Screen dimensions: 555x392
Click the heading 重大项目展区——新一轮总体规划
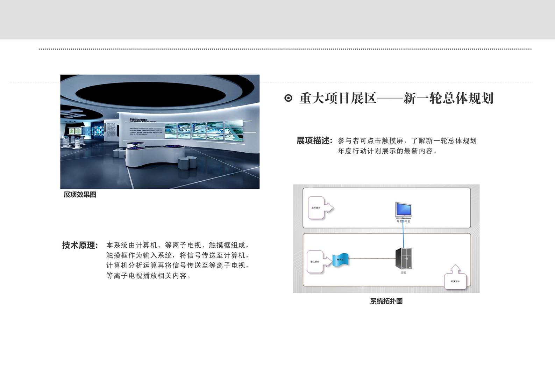[x=396, y=98]
